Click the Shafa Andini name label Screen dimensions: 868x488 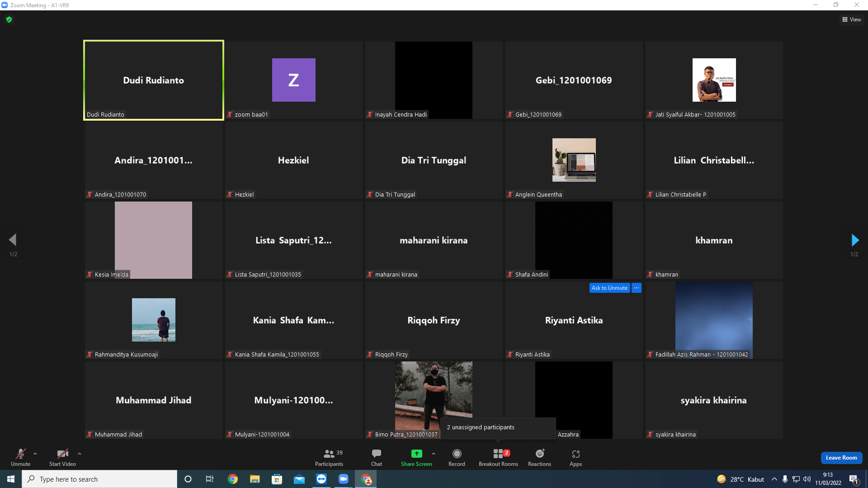click(x=531, y=275)
